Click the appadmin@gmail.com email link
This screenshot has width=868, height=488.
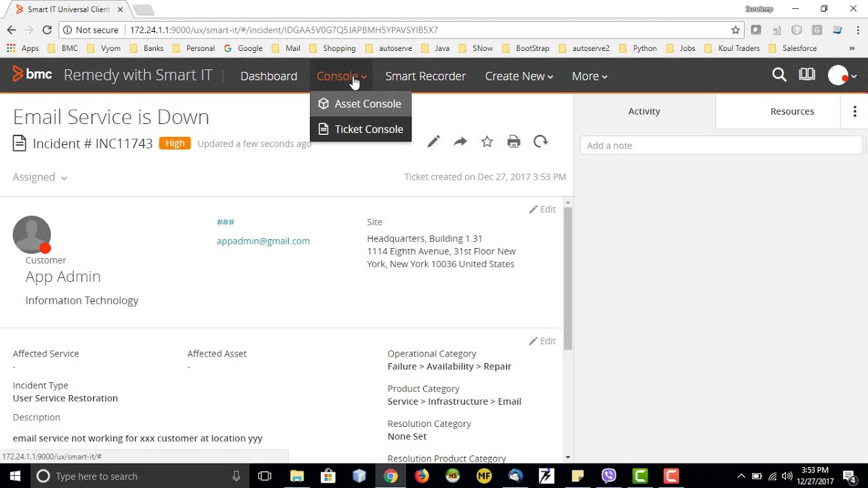[263, 241]
